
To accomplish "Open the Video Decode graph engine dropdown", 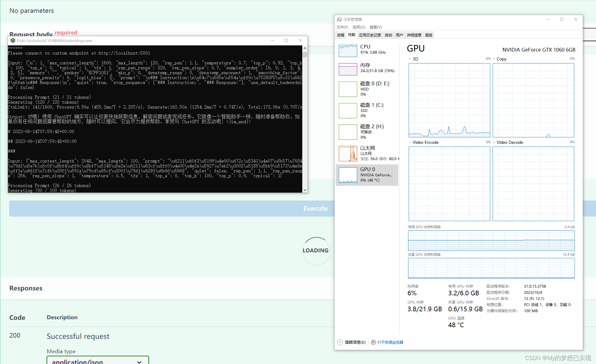I will (x=494, y=142).
